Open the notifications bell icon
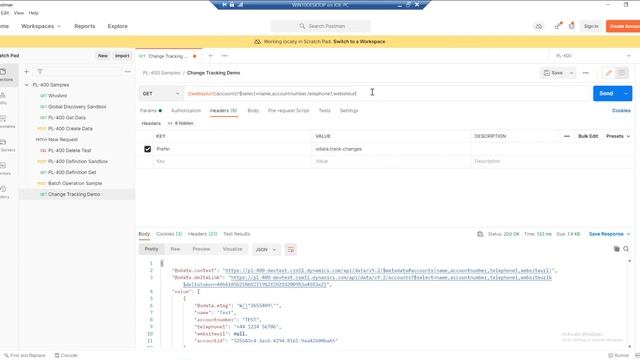Image resolution: width=640 pixels, height=360 pixels. 572,26
